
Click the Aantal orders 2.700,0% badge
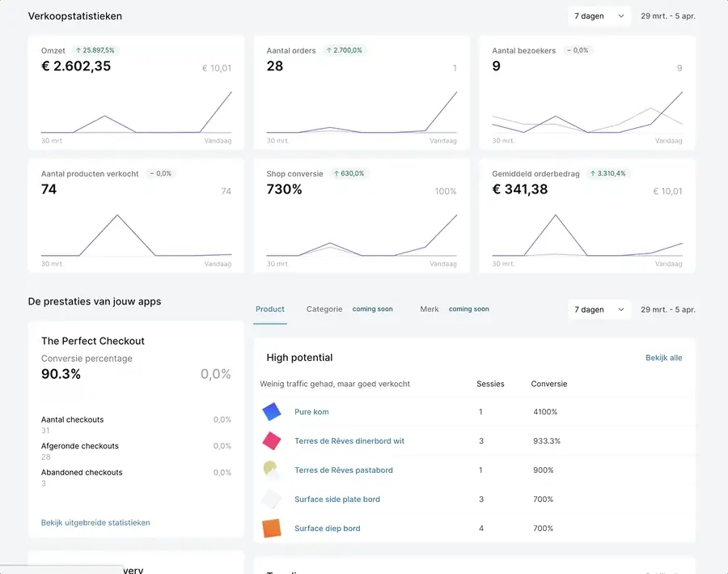pos(344,50)
